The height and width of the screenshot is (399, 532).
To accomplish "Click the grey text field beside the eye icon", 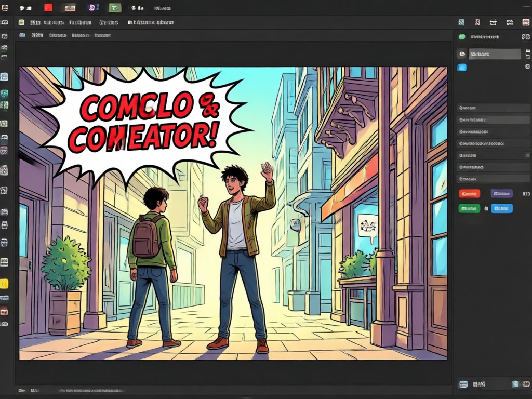I will point(495,54).
